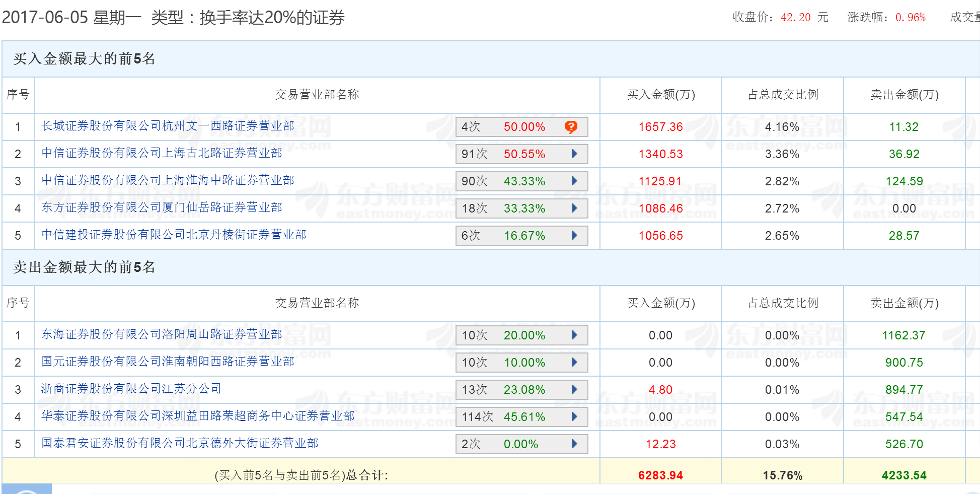This screenshot has height=494, width=980.
Task: Open 中信建投证券北京丹棱街证券营业部 link
Action: (174, 235)
